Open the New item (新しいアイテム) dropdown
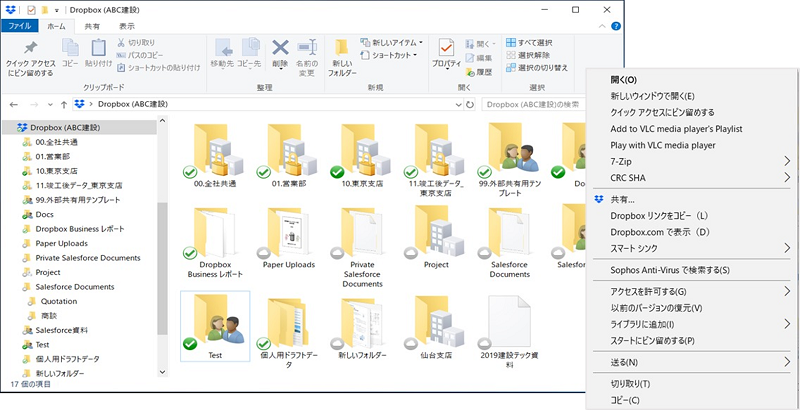Image resolution: width=800 pixels, height=410 pixels. tap(391, 42)
